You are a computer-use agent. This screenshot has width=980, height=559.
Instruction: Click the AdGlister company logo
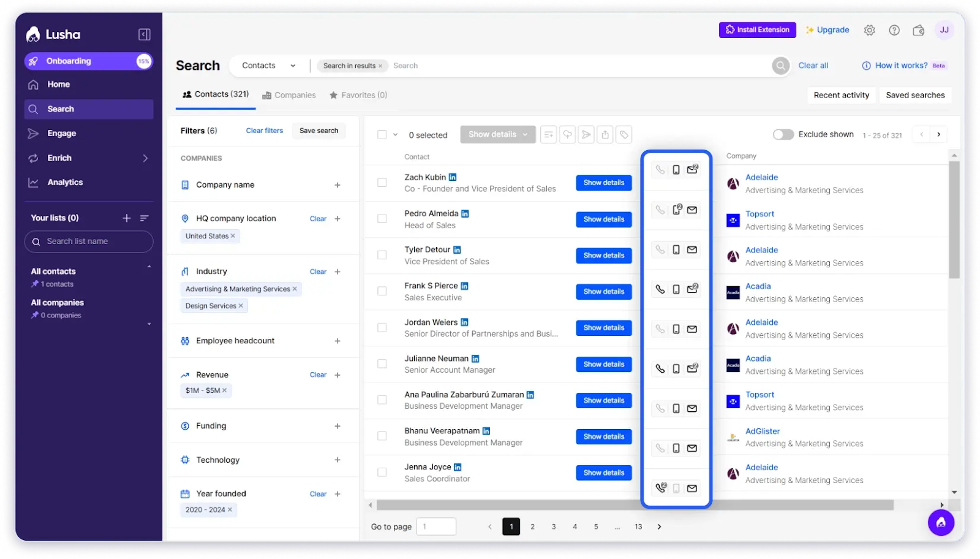tap(733, 438)
